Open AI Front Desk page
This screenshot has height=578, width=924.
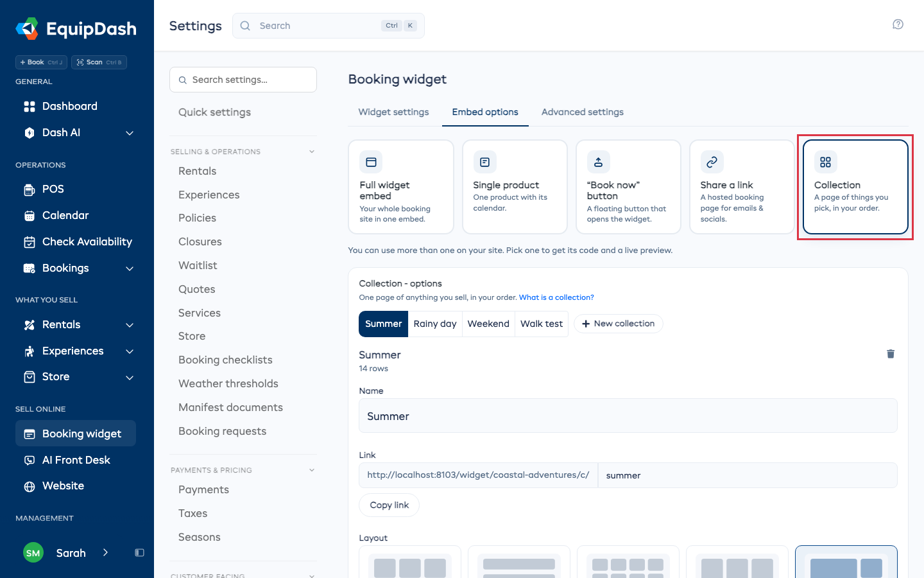click(76, 460)
